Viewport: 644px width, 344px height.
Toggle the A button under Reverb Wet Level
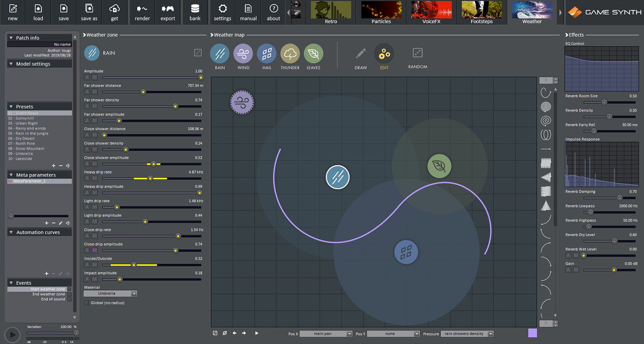click(x=568, y=255)
